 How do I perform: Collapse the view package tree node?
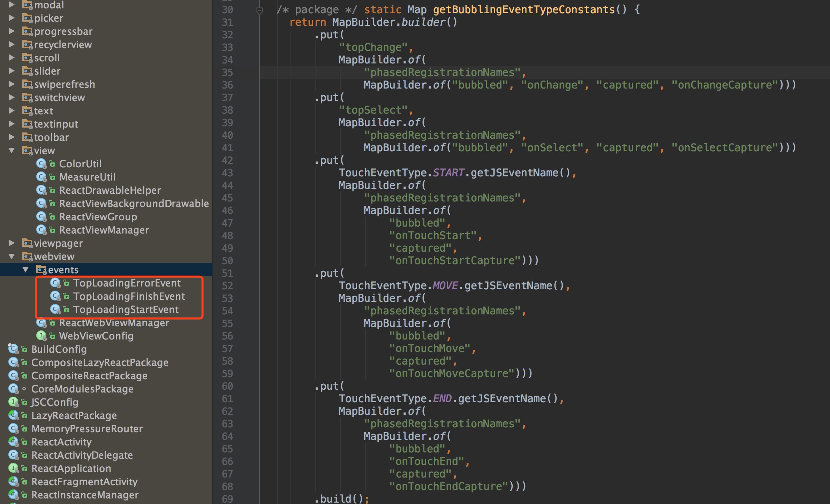pyautogui.click(x=12, y=150)
